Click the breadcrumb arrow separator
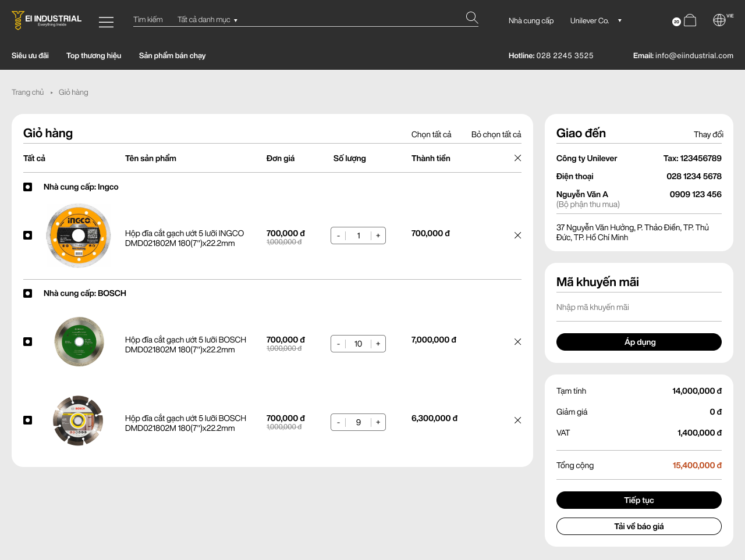The height and width of the screenshot is (560, 745). [51, 92]
